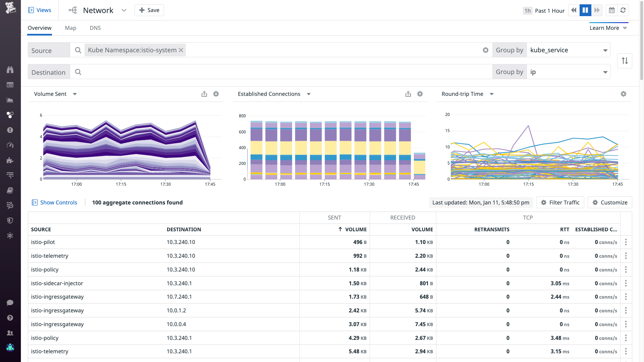Click the Filter Traffic button
The image size is (644, 362).
click(560, 202)
